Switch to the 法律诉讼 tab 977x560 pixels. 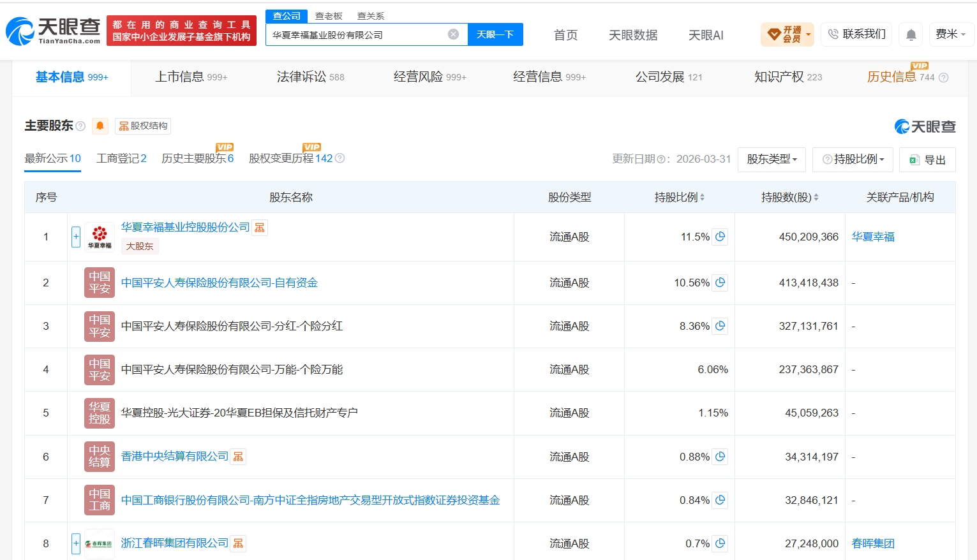coord(310,77)
